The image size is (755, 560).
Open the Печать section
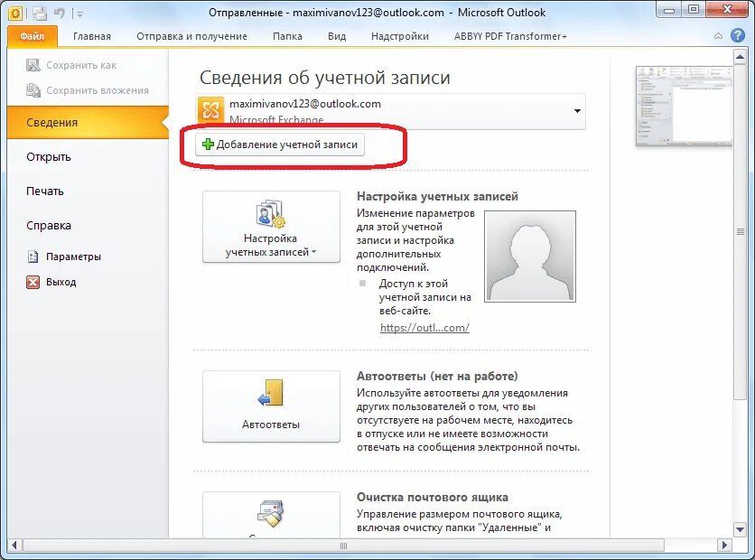pyautogui.click(x=45, y=191)
